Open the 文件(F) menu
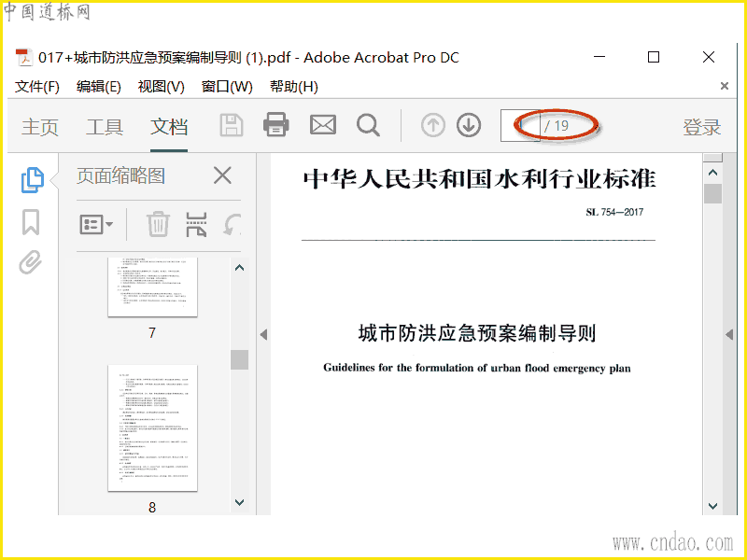747x560 pixels. 37,87
